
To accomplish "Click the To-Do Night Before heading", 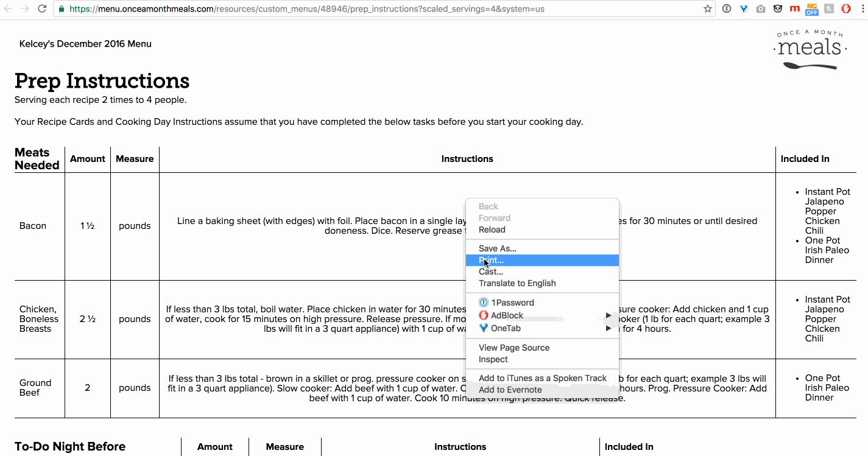I will pos(70,446).
